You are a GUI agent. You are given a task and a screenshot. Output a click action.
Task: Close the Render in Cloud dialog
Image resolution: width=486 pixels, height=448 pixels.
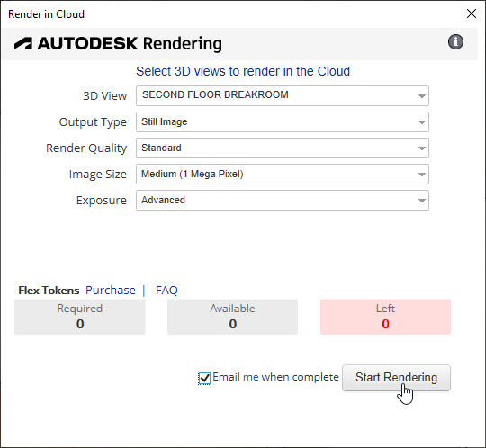tap(472, 13)
